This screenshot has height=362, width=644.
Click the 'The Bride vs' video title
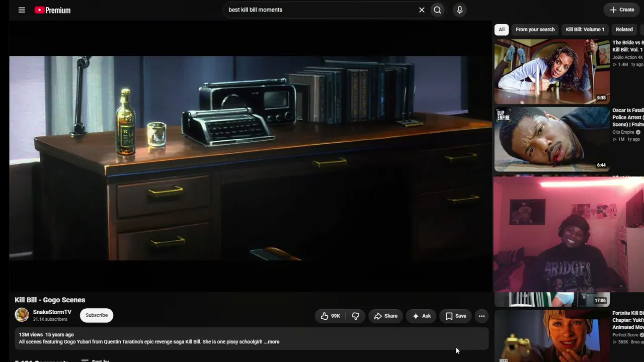click(628, 46)
